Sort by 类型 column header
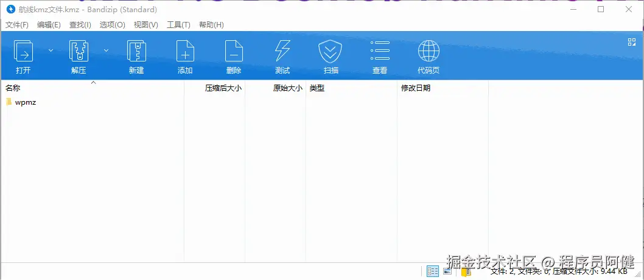Image resolution: width=644 pixels, height=280 pixels. coord(352,88)
